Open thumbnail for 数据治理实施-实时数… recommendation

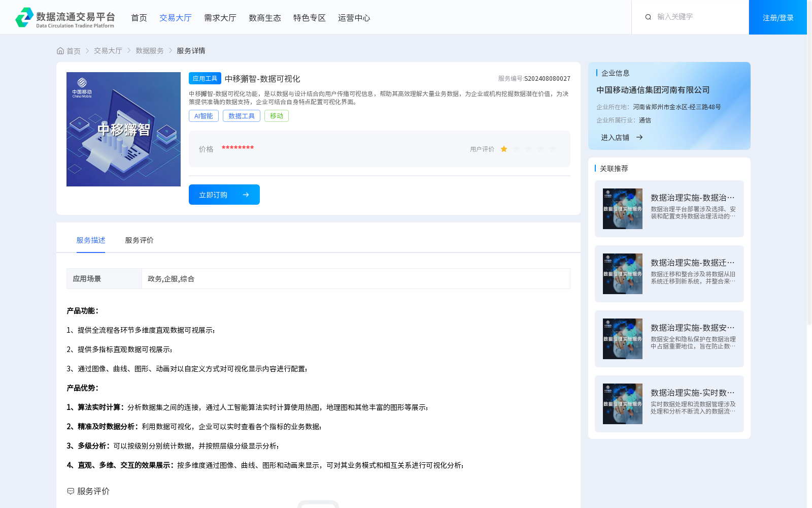(623, 404)
